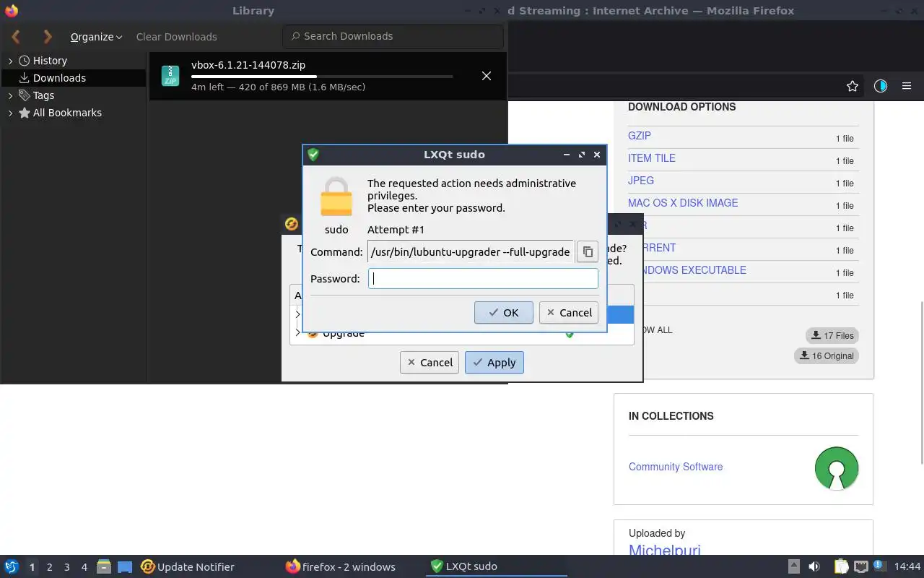The image size is (924, 578).
Task: Switch to virtual desktop 4
Action: 84,567
